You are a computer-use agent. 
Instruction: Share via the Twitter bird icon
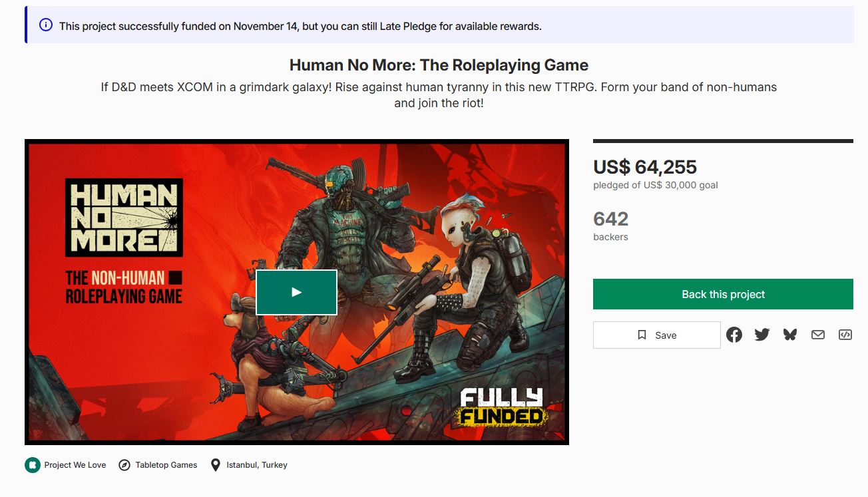(x=762, y=335)
